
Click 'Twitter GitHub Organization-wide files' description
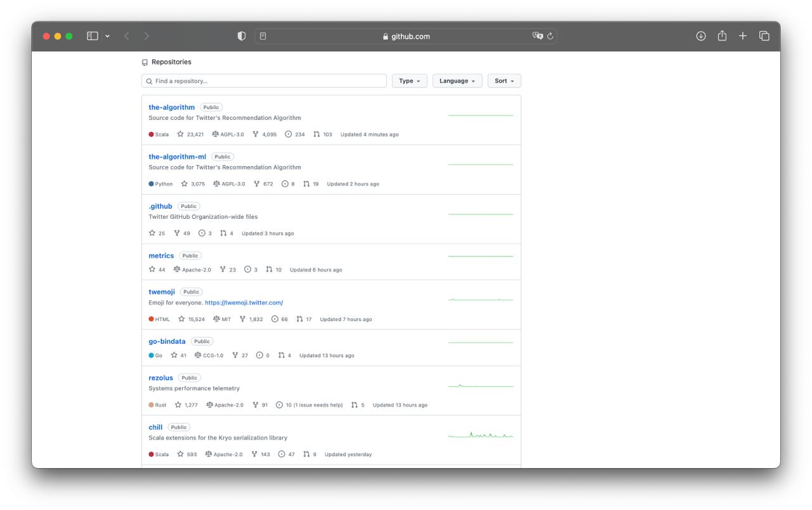(x=203, y=216)
